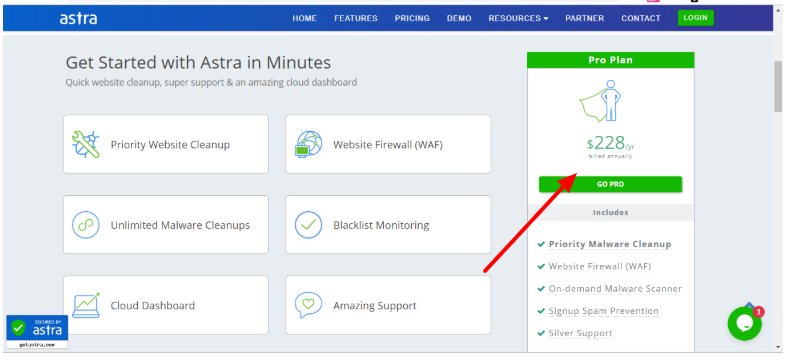Viewport: 793px width, 362px height.
Task: Click the Pro Plan green header
Action: click(x=610, y=60)
